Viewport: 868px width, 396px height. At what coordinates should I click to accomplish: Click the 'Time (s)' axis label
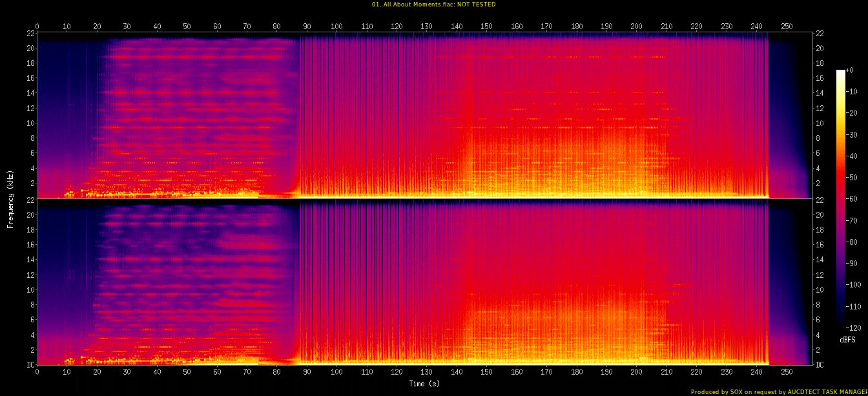[424, 384]
